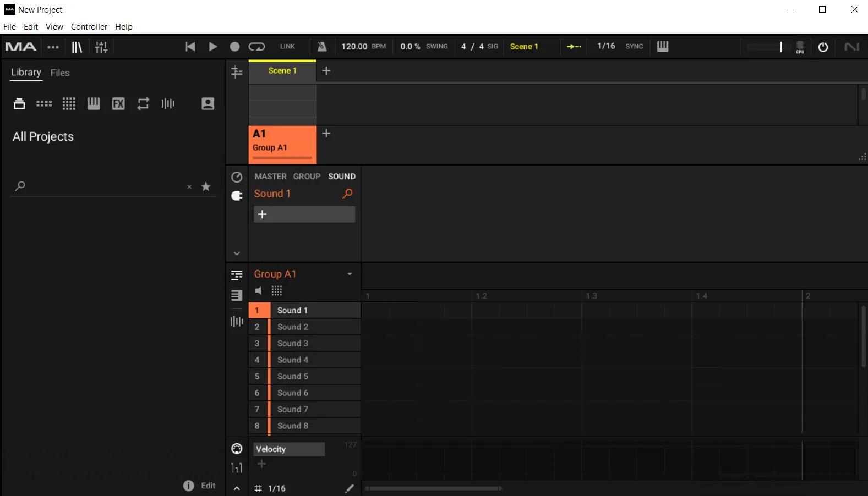This screenshot has height=496, width=868.
Task: Open the Sampling editor waveform icon
Action: [x=237, y=321]
